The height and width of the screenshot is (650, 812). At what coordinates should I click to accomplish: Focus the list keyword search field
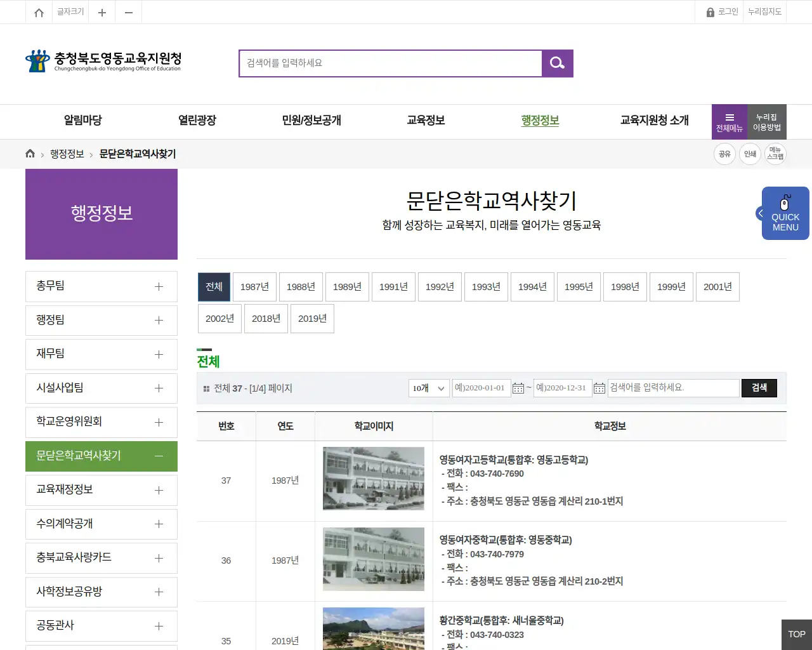(674, 388)
